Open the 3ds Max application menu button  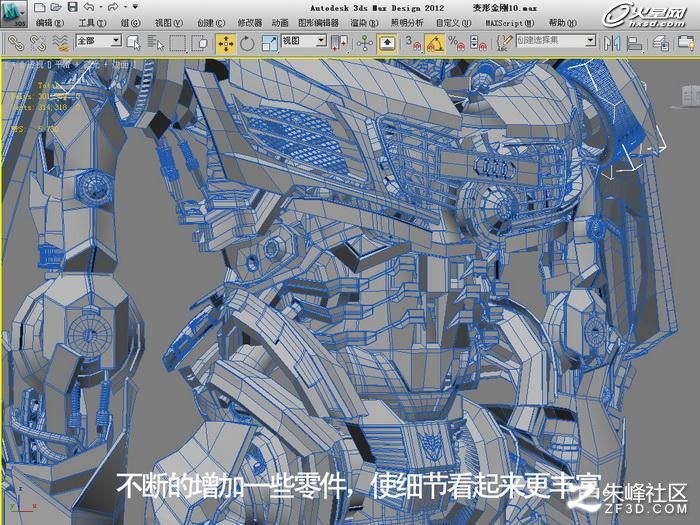tap(13, 13)
